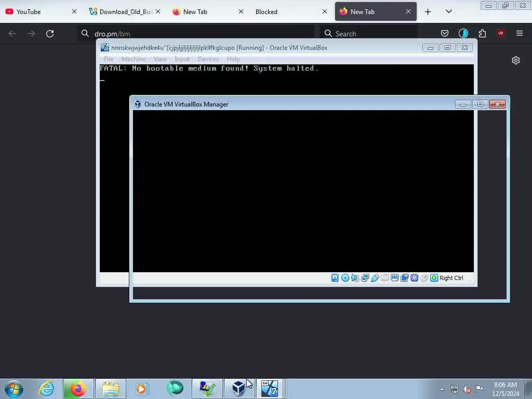Click the Save to Pocket icon
This screenshot has height=399, width=532.
pos(445,33)
